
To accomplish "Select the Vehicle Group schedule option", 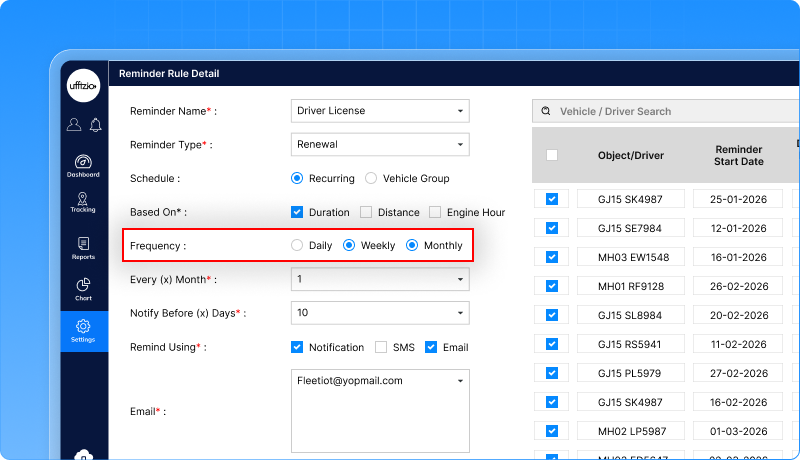I will point(371,179).
